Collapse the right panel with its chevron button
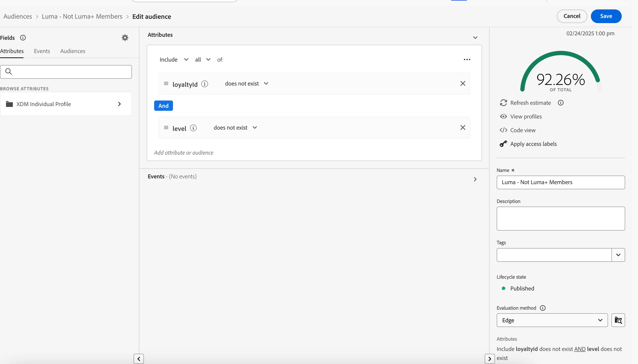The width and height of the screenshot is (638, 364). (490, 359)
